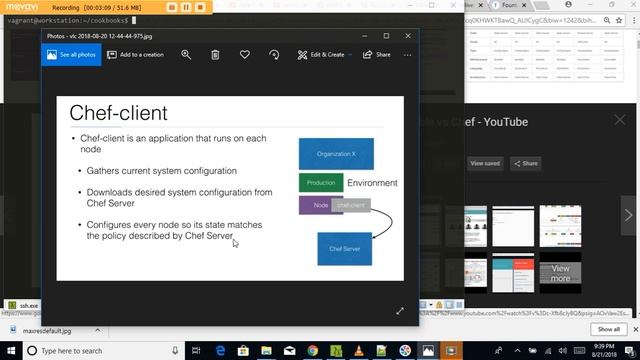Open Task View from the taskbar
640x360 pixels.
coord(196,351)
